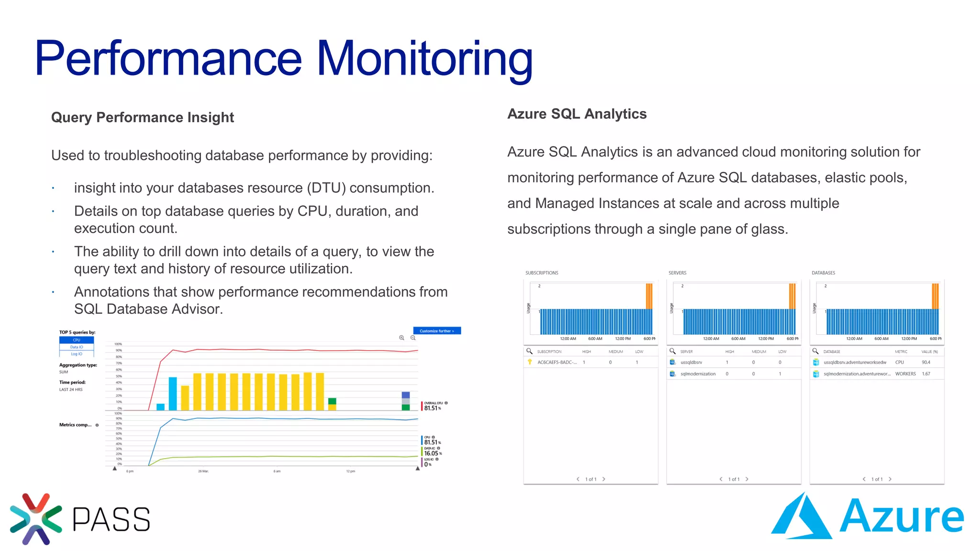The height and width of the screenshot is (551, 980).
Task: Click the info icon beside CPU 81.51%
Action: pyautogui.click(x=434, y=437)
